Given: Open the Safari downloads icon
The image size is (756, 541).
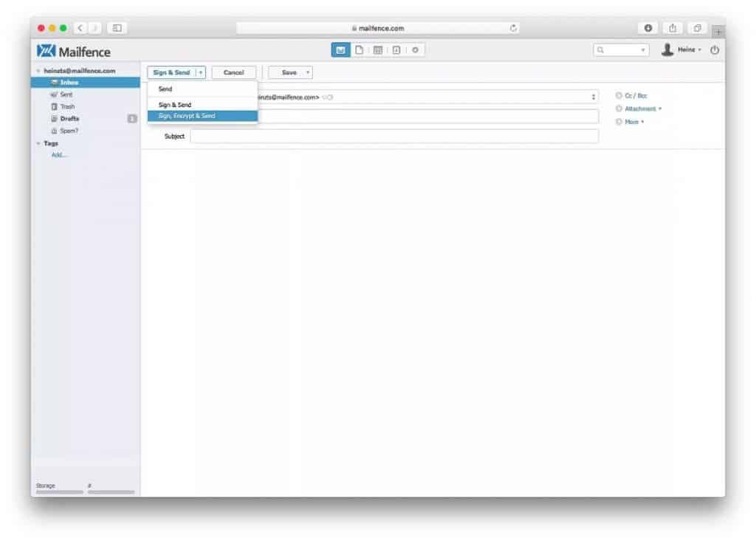Looking at the screenshot, I should click(x=648, y=28).
